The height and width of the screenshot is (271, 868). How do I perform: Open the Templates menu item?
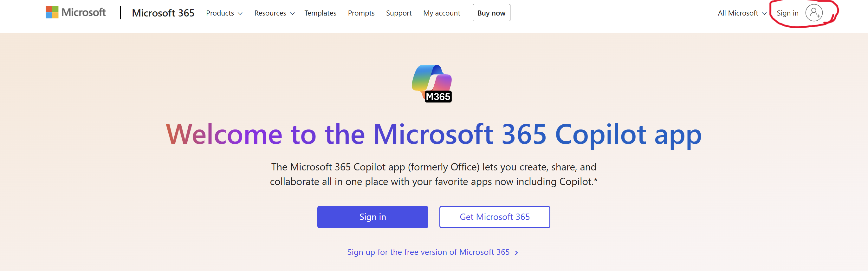coord(320,13)
